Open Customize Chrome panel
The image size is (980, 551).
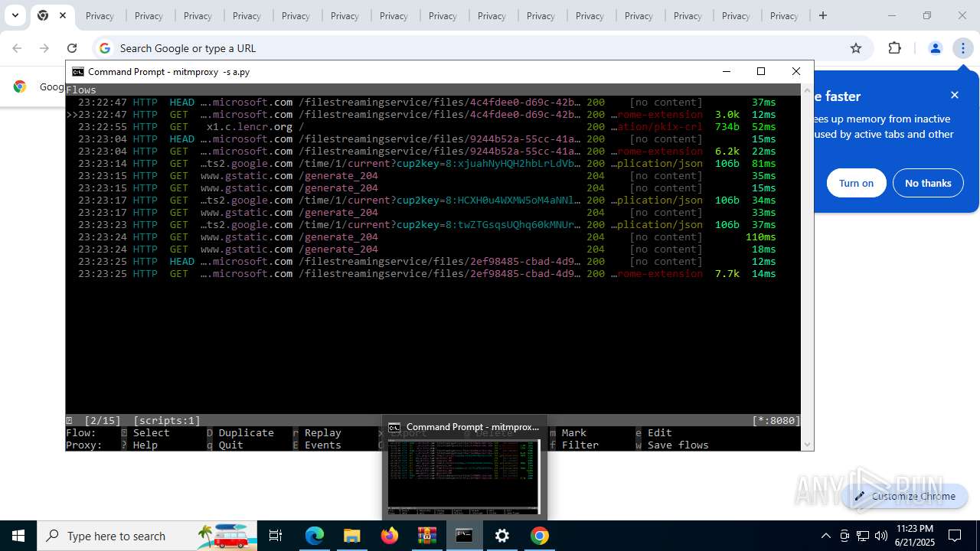905,496
